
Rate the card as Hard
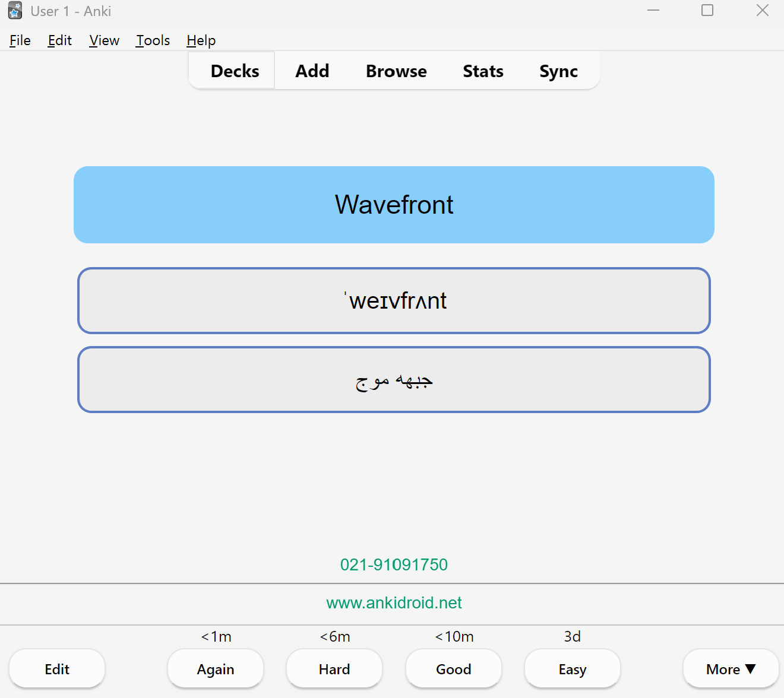pos(334,669)
